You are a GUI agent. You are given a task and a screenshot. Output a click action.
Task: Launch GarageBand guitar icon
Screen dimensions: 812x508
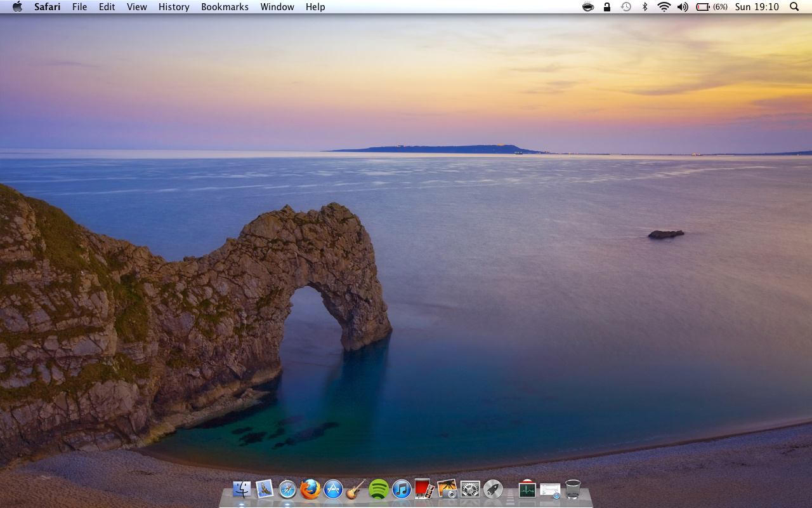coord(356,489)
